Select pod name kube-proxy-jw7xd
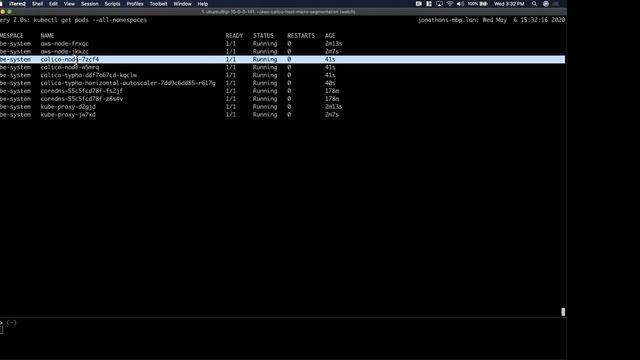The width and height of the screenshot is (640, 360). tap(68, 115)
